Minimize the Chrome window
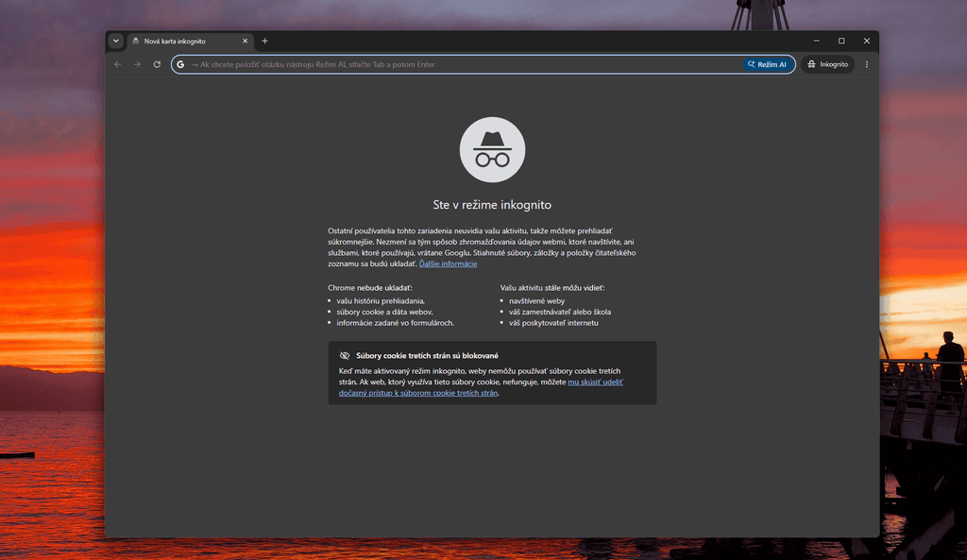 817,41
